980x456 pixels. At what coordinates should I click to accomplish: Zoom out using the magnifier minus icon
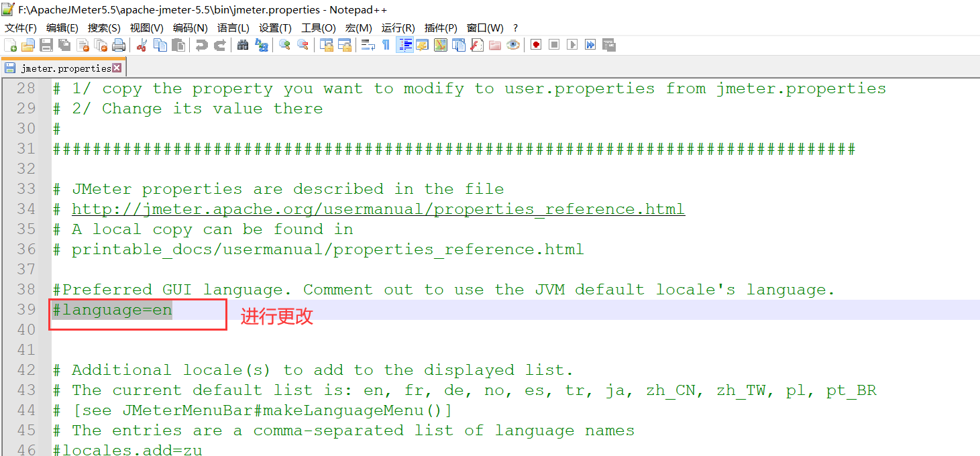(x=303, y=45)
